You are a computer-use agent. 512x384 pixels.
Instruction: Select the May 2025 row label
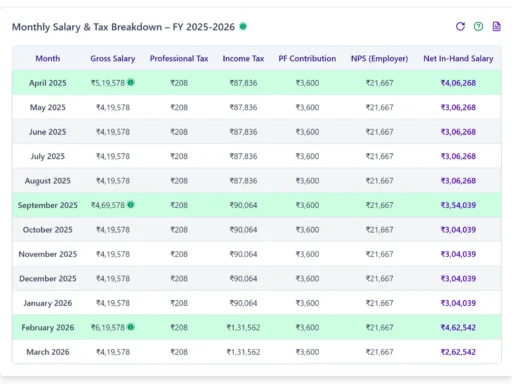tap(48, 107)
